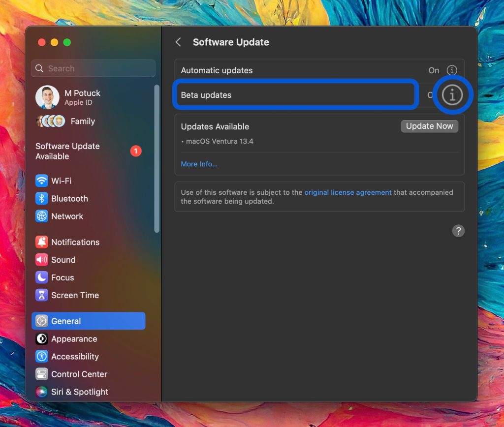504x427 pixels.
Task: Open Notifications bell icon
Action: (42, 242)
